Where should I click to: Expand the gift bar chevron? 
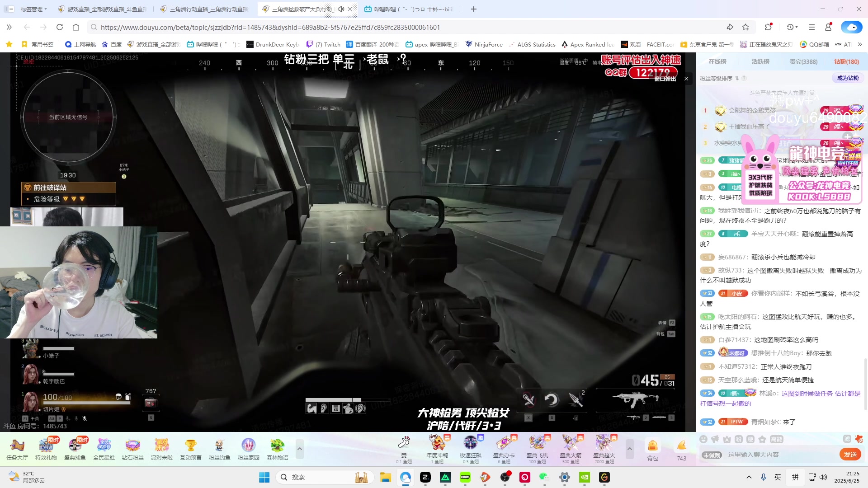click(x=629, y=449)
